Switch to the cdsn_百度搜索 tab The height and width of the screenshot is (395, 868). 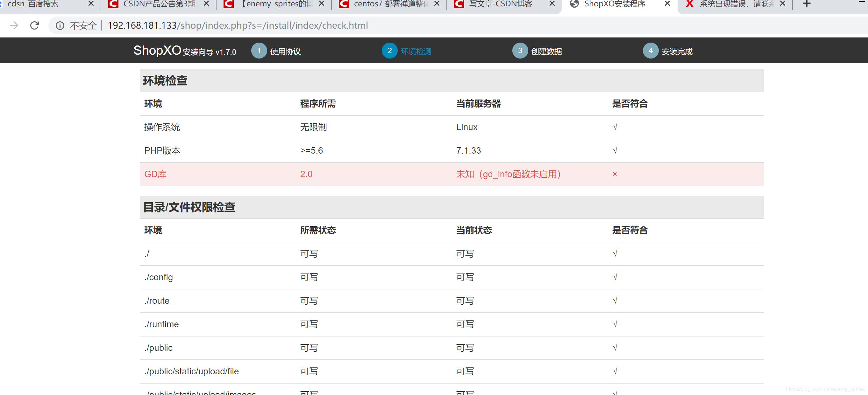[x=44, y=4]
